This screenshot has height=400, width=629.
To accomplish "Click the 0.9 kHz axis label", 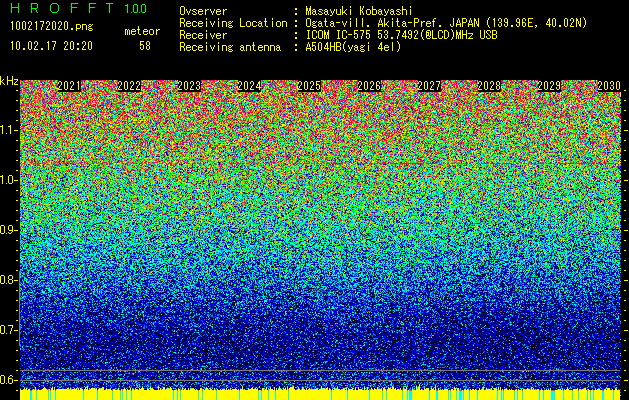I will coord(9,230).
